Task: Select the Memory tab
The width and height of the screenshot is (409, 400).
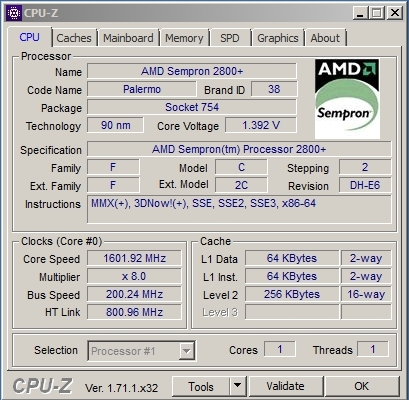Action: click(x=184, y=38)
